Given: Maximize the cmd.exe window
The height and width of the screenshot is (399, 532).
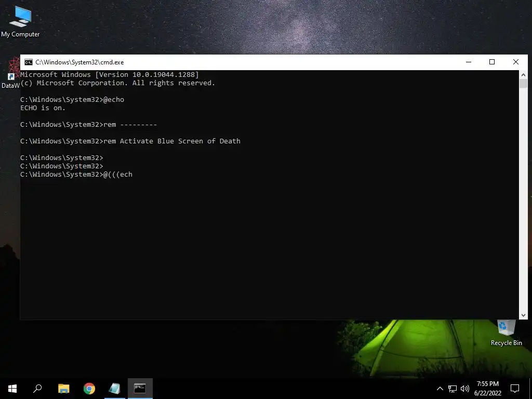Looking at the screenshot, I should (492, 62).
